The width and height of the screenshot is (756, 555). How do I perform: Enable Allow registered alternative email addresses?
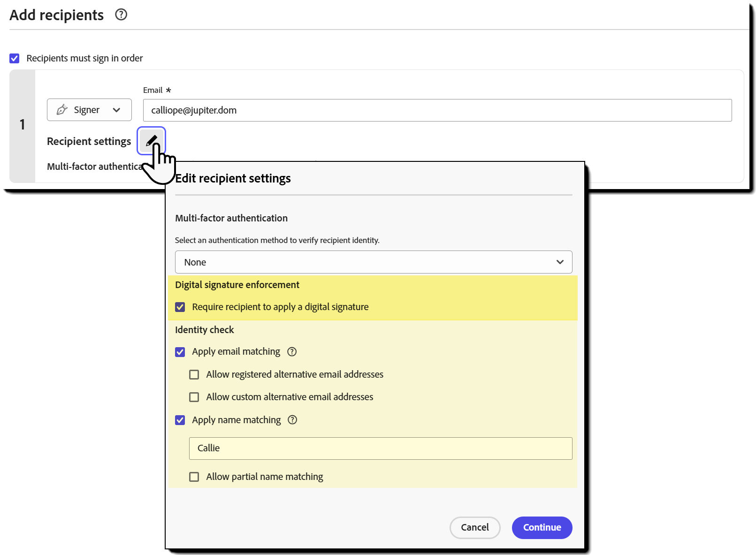pyautogui.click(x=194, y=374)
